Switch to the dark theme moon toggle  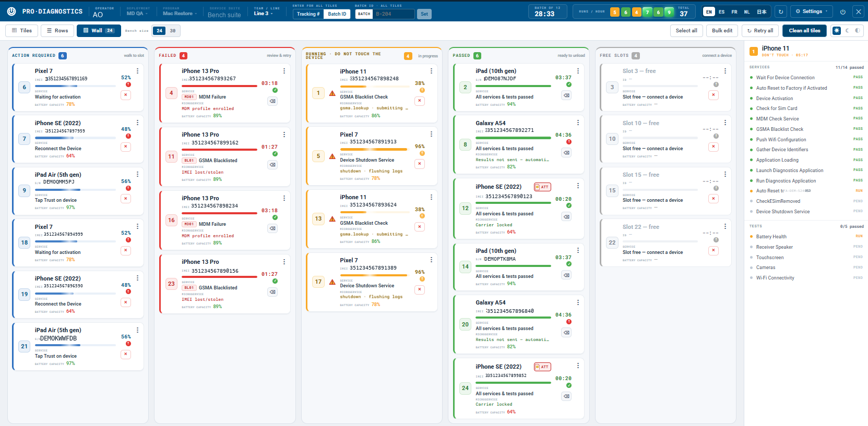click(x=847, y=31)
